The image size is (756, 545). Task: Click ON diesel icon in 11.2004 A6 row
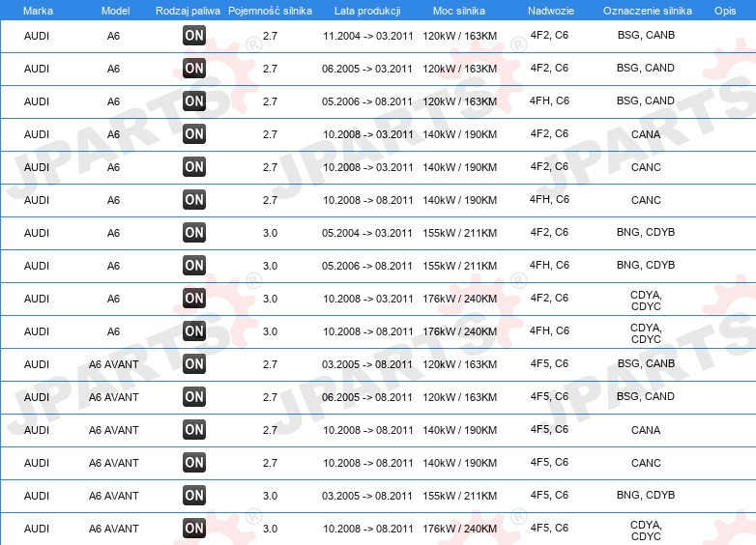click(193, 35)
